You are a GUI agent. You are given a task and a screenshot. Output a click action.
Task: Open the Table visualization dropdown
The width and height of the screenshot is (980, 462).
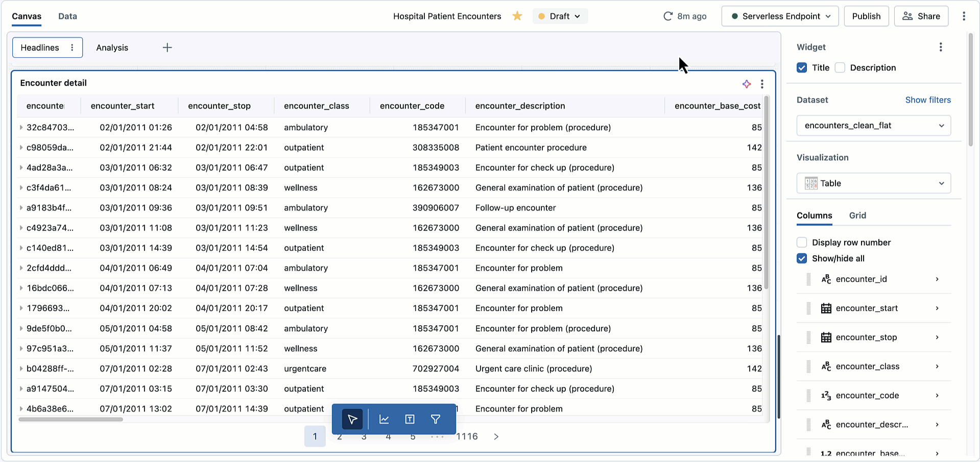coord(873,183)
